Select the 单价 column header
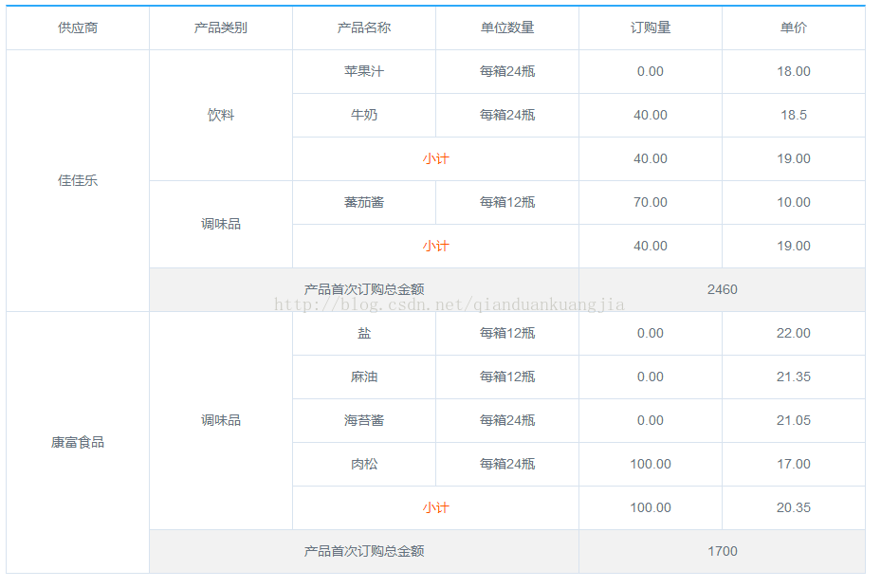 click(x=795, y=28)
